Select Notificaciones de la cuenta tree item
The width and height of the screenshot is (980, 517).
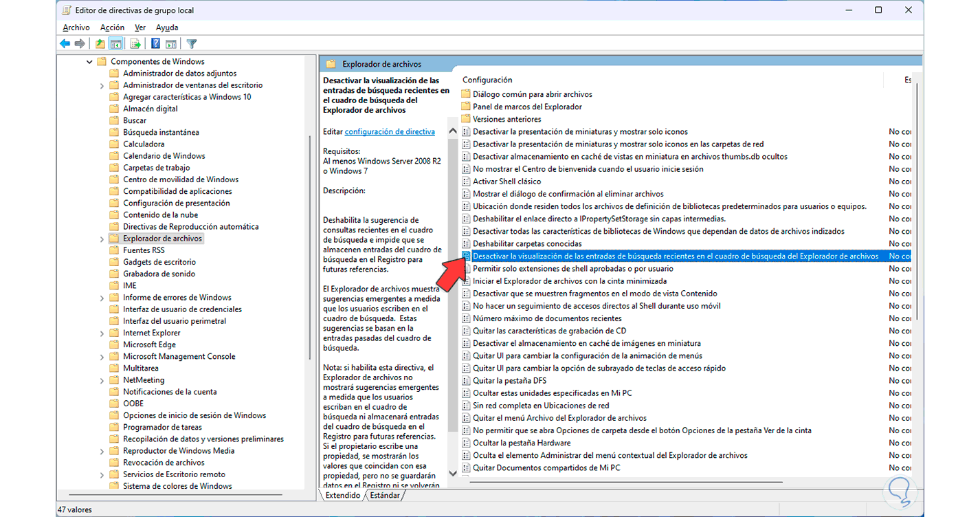click(170, 392)
